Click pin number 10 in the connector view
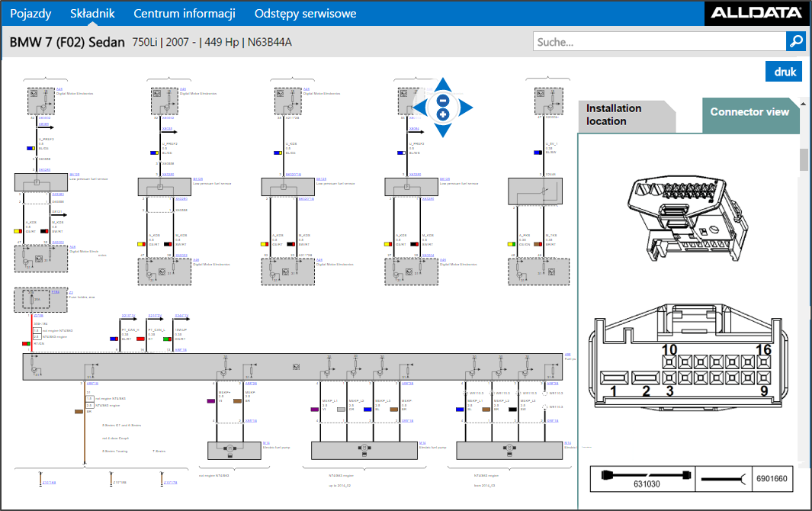Screen dimensions: 812x511 669,350
